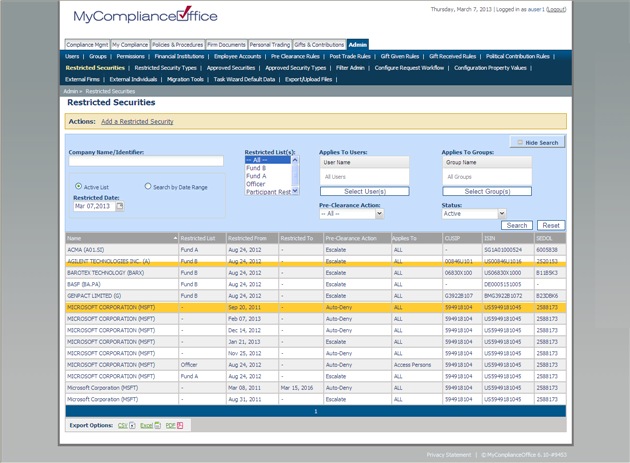Open the Firm Documents tab
The width and height of the screenshot is (630, 463).
click(226, 45)
